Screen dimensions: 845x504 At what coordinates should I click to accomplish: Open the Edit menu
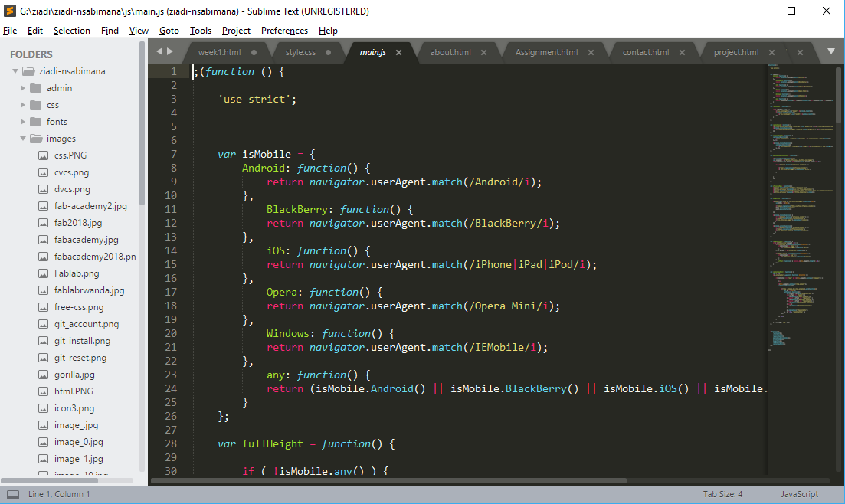pos(35,31)
